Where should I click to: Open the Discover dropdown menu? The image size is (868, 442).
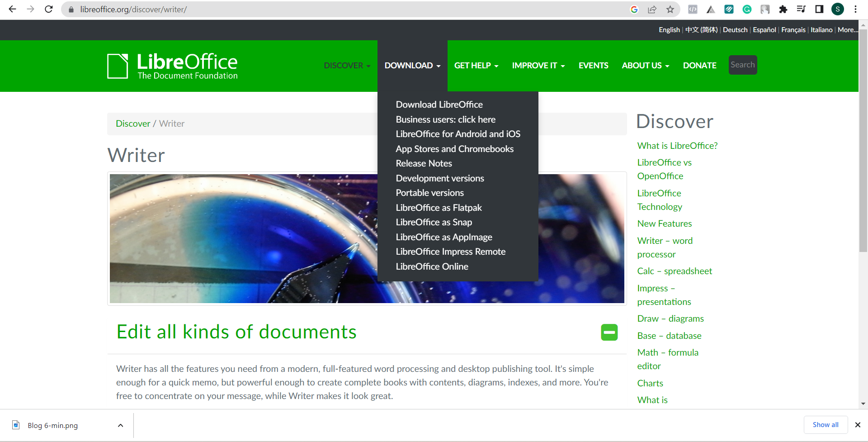coord(347,66)
